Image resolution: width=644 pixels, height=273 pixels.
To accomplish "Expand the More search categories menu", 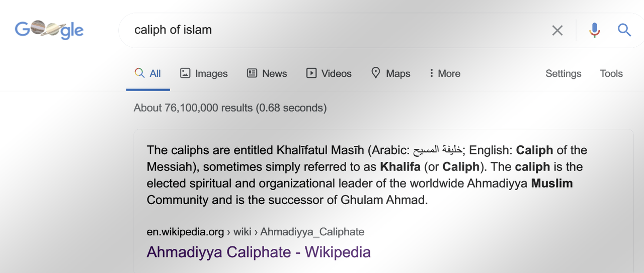I will [x=444, y=73].
